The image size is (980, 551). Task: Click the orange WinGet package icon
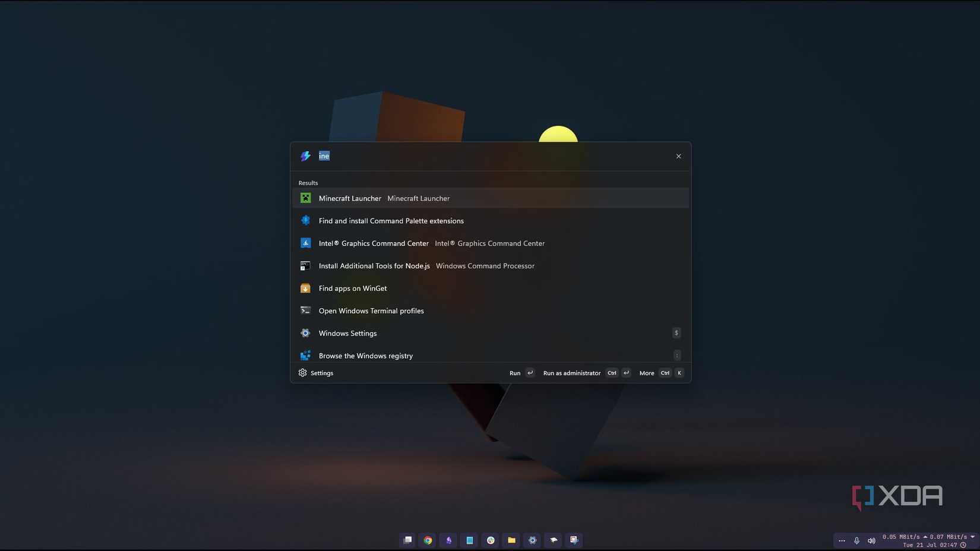(x=305, y=288)
